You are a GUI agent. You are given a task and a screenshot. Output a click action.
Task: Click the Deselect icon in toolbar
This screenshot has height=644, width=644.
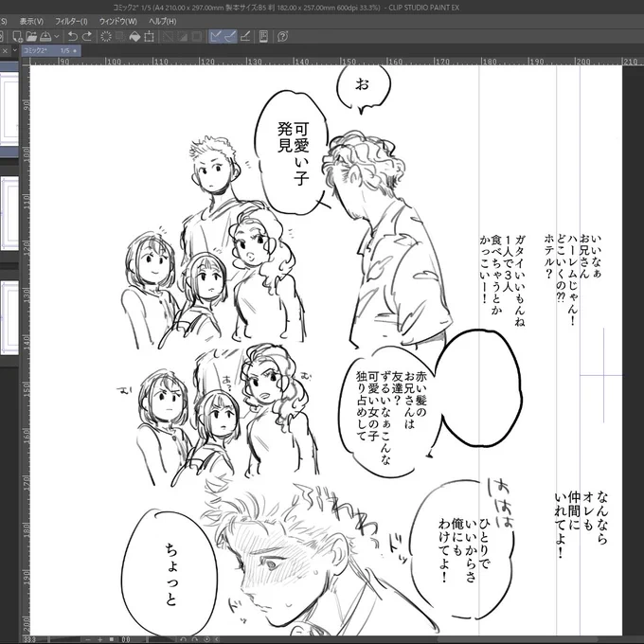point(168,37)
